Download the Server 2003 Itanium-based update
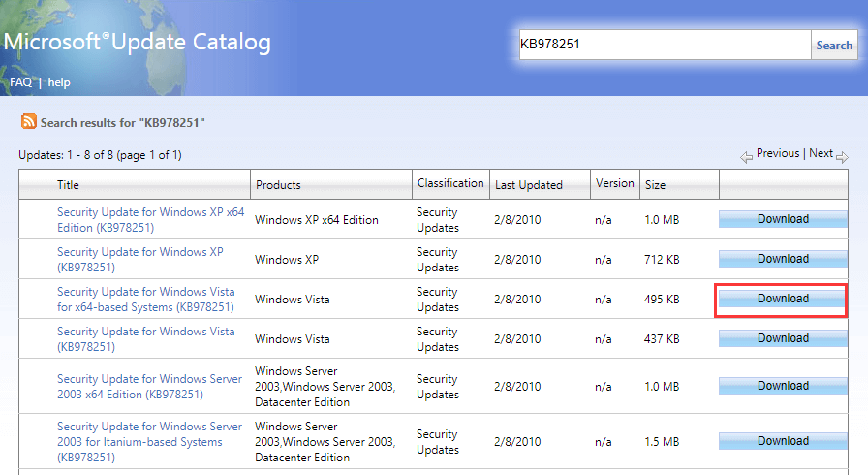868x475 pixels. pos(783,441)
